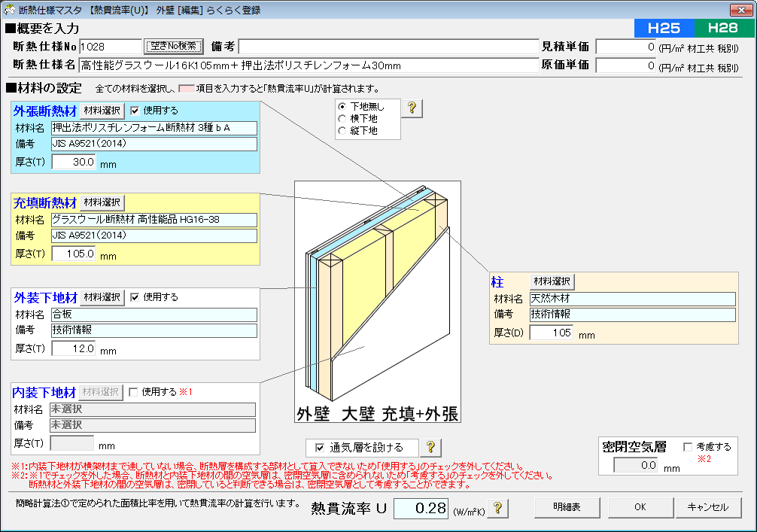Click the キャンセル button
757x532 pixels.
coord(708,507)
